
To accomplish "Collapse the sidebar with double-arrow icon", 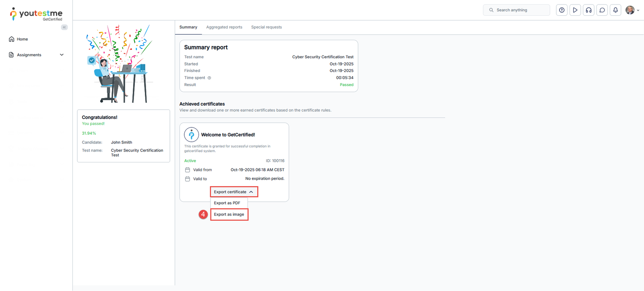I will (64, 27).
